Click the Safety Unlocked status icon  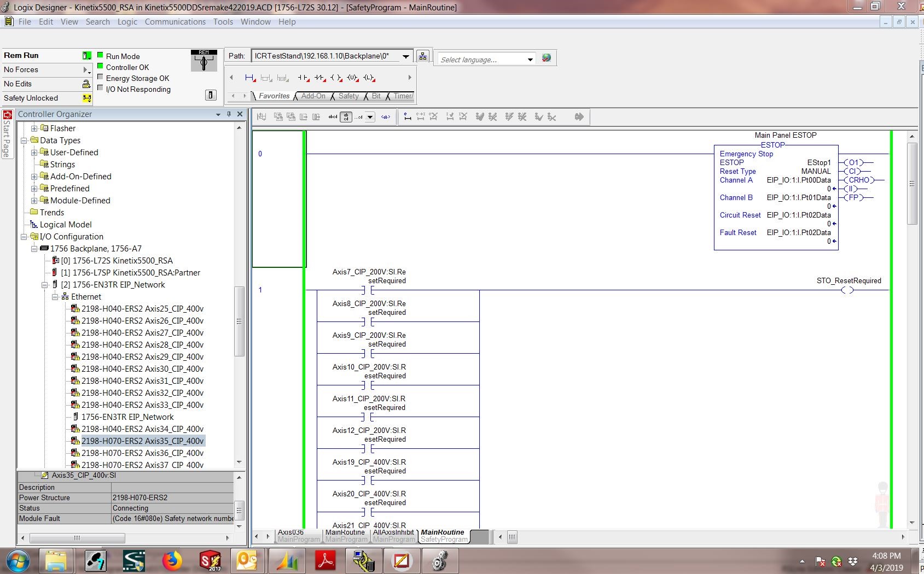(x=86, y=98)
